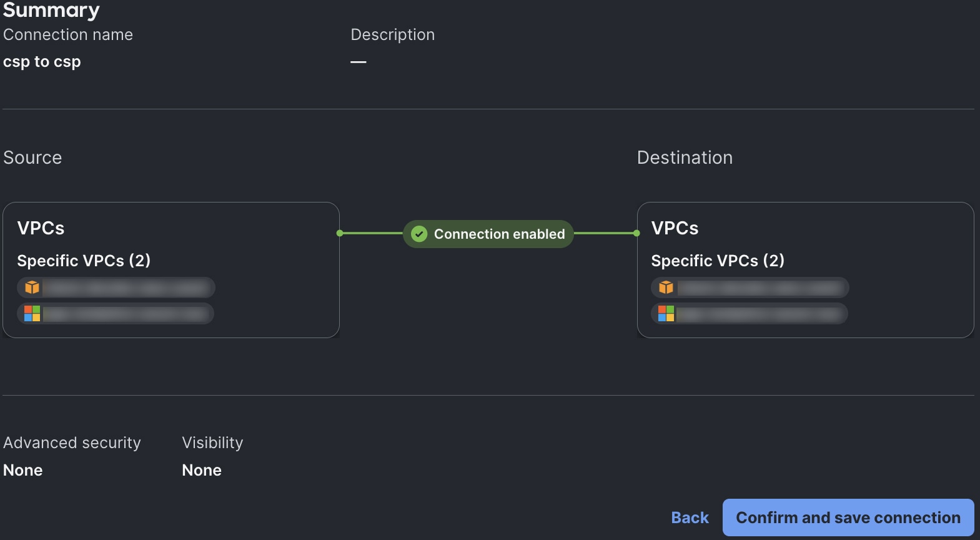Click the Source section label
Image resolution: width=980 pixels, height=540 pixels.
click(32, 157)
